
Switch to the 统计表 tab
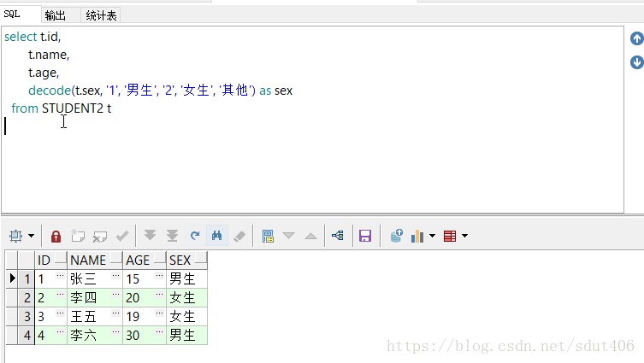click(102, 15)
